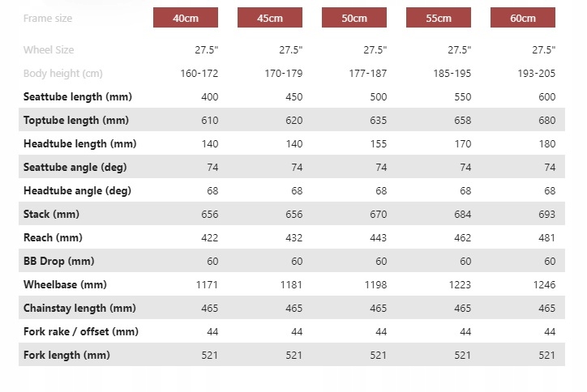
Task: Select the Headtube length (mm) label
Action: coord(79,144)
